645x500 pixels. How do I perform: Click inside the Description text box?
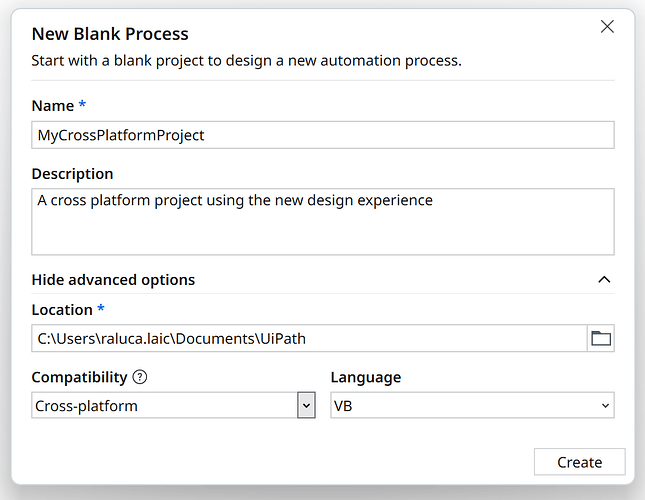322,221
